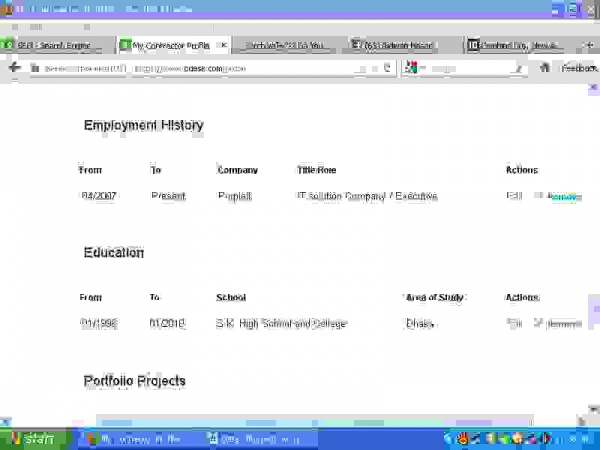Switch to the SEO Search Engine tab

[x=57, y=45]
